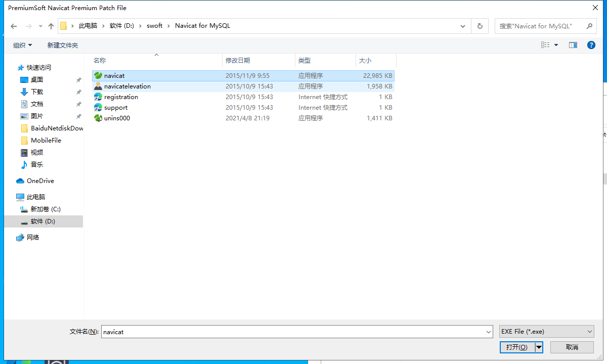The height and width of the screenshot is (364, 607).
Task: Refresh the current folder listing
Action: point(480,26)
